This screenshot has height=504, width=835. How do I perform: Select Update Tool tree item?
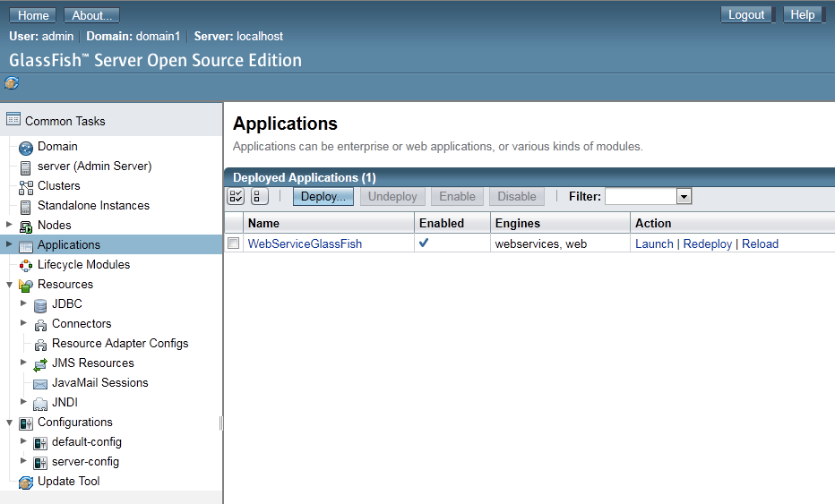[x=68, y=481]
